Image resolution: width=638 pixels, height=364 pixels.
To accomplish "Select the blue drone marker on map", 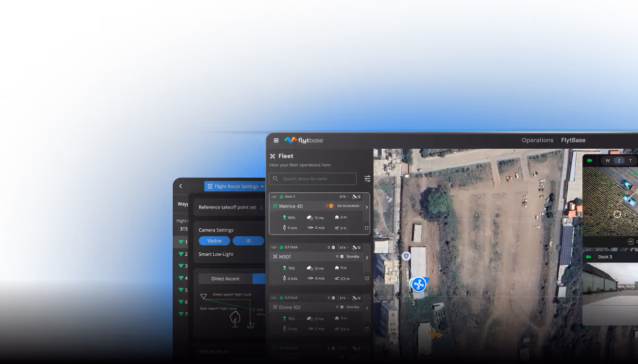I will pyautogui.click(x=419, y=284).
